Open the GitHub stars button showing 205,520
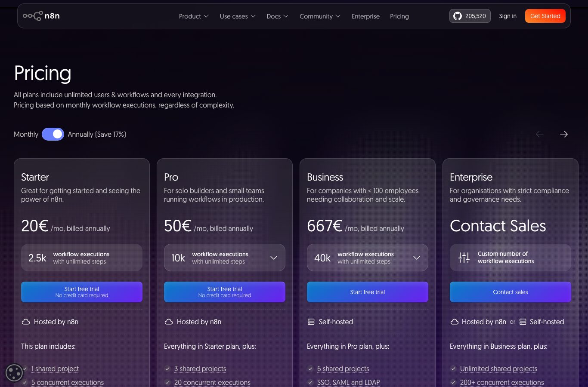 pos(470,16)
